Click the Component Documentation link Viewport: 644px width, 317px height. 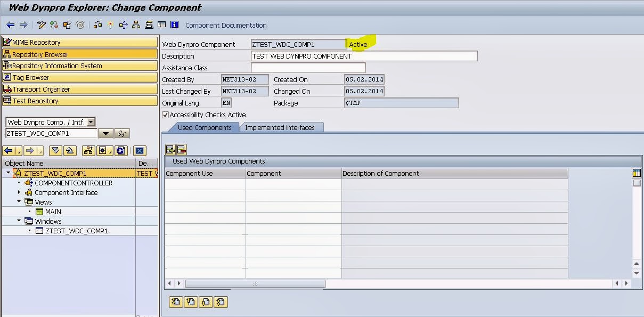(226, 25)
